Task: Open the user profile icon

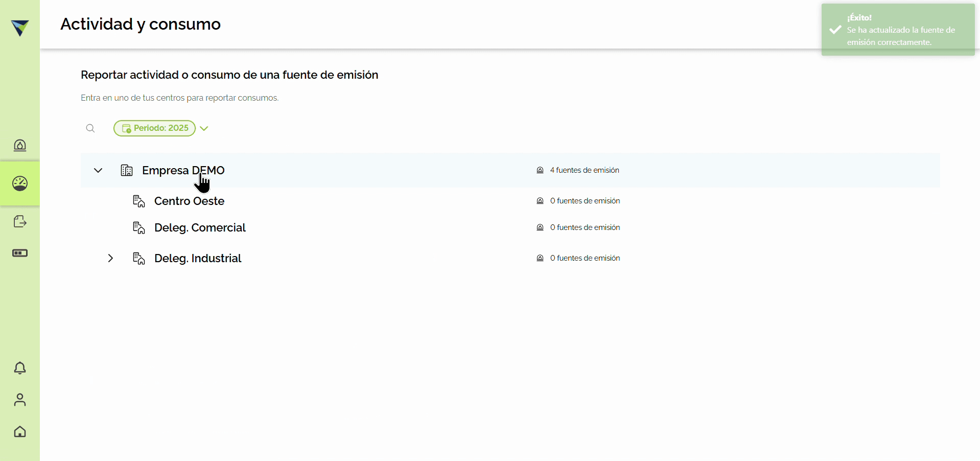Action: tap(20, 400)
